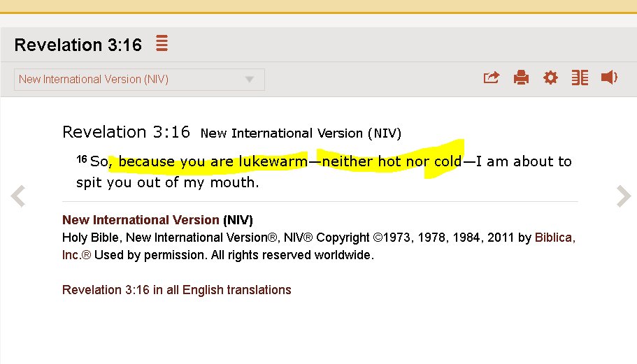Open the New International Version translation dropdown

click(139, 80)
